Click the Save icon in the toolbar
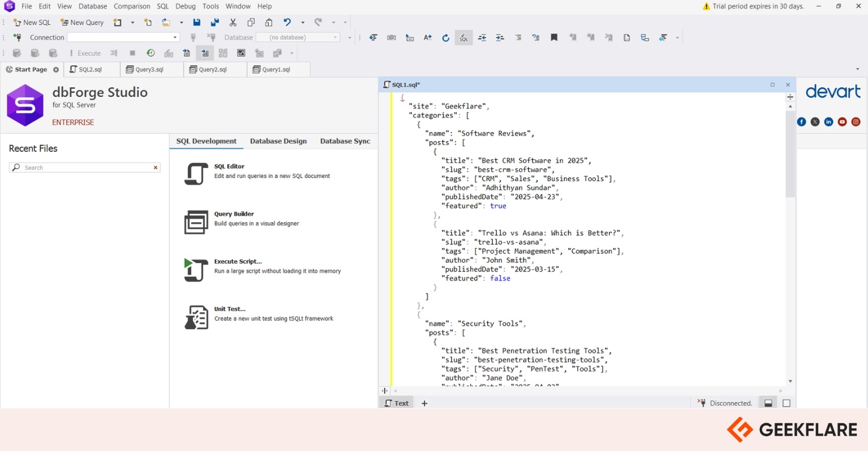 (x=197, y=22)
